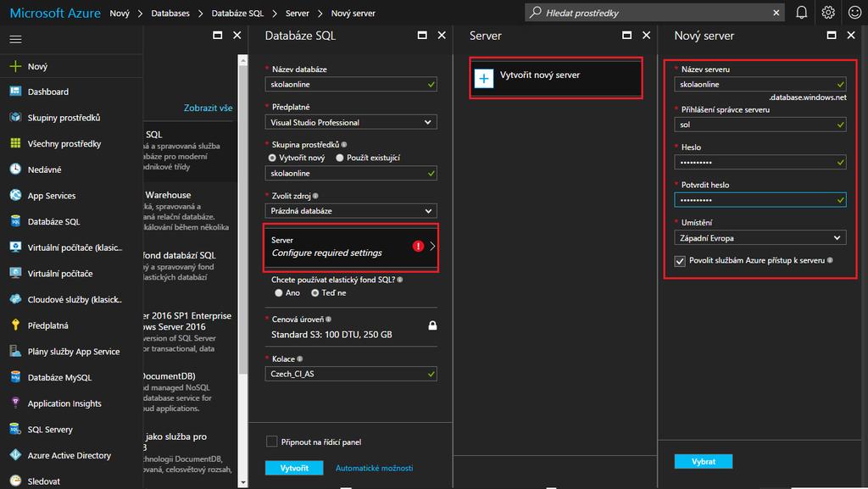
Task: Click info icon next to Zvolit zdroj
Action: point(315,196)
